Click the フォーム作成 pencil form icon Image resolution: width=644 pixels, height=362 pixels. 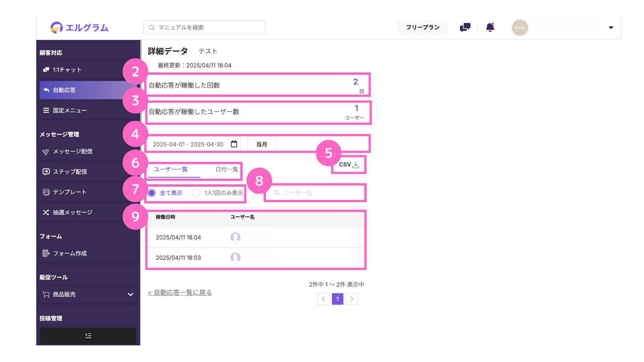46,253
